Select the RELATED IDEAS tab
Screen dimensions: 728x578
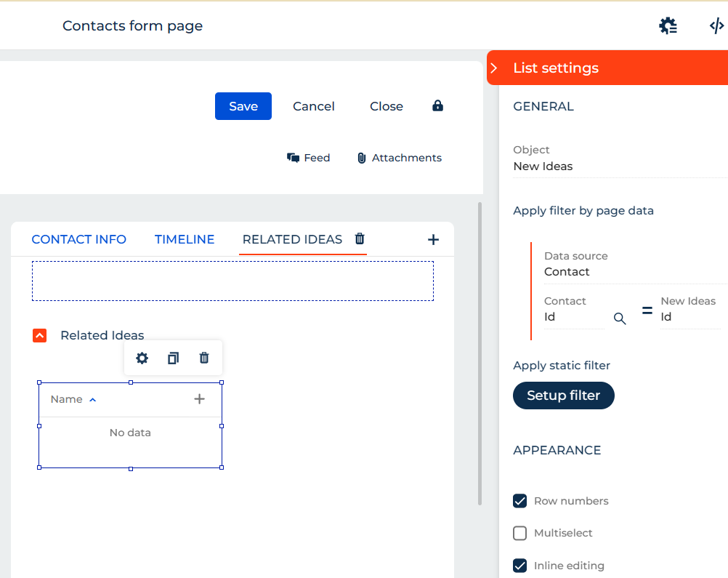click(x=293, y=239)
